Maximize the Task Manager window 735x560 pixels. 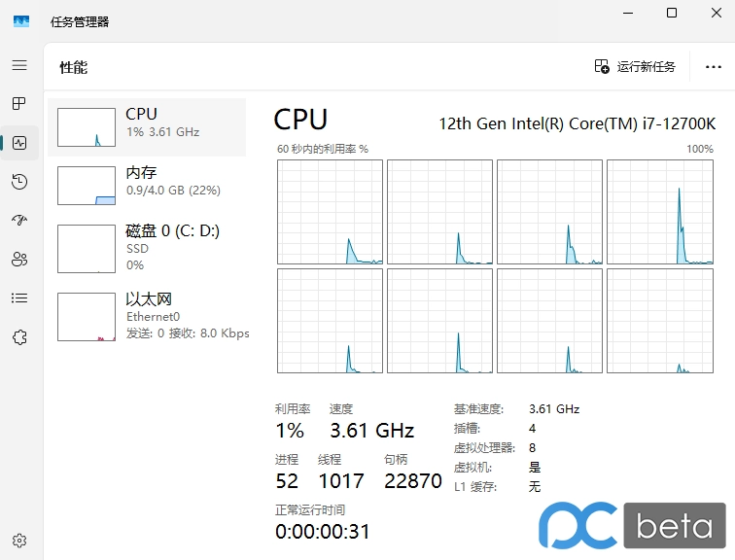click(672, 14)
